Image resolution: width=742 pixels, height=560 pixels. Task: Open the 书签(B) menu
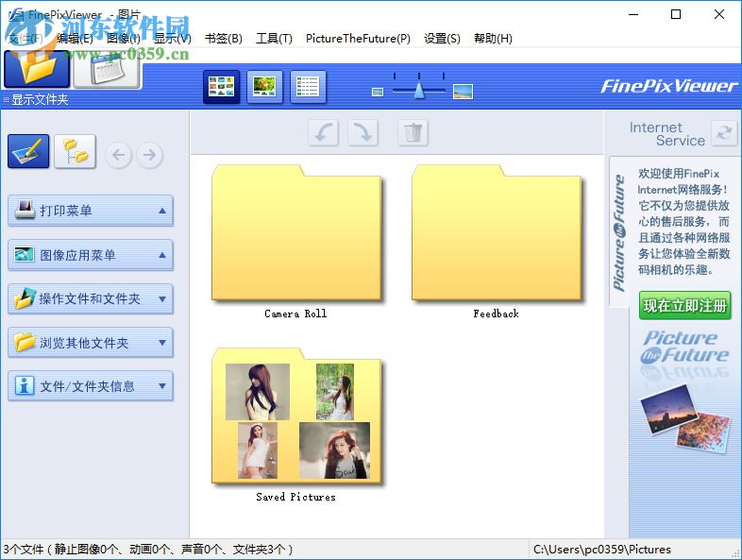(x=224, y=39)
